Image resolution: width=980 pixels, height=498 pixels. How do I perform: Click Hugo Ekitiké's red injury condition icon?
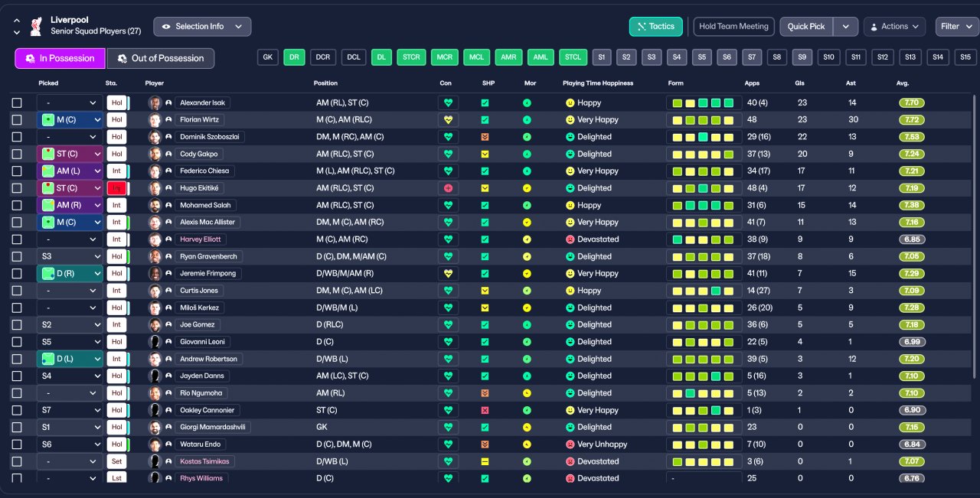[x=448, y=188]
